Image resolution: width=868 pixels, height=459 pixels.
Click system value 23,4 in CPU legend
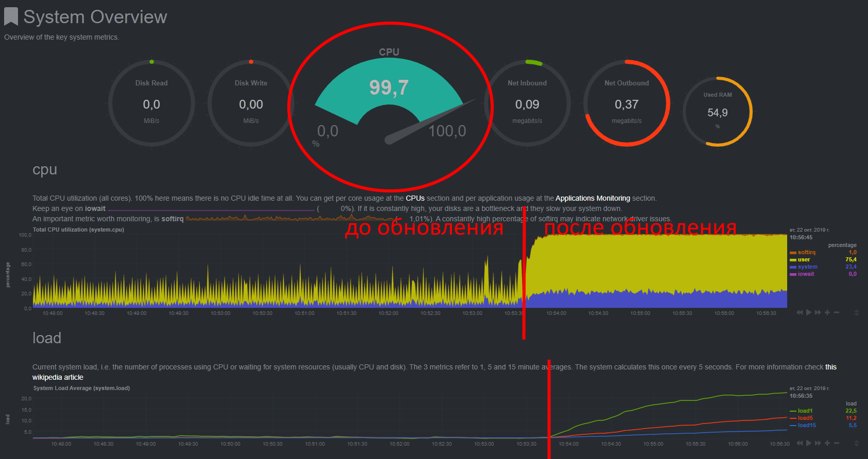(851, 267)
